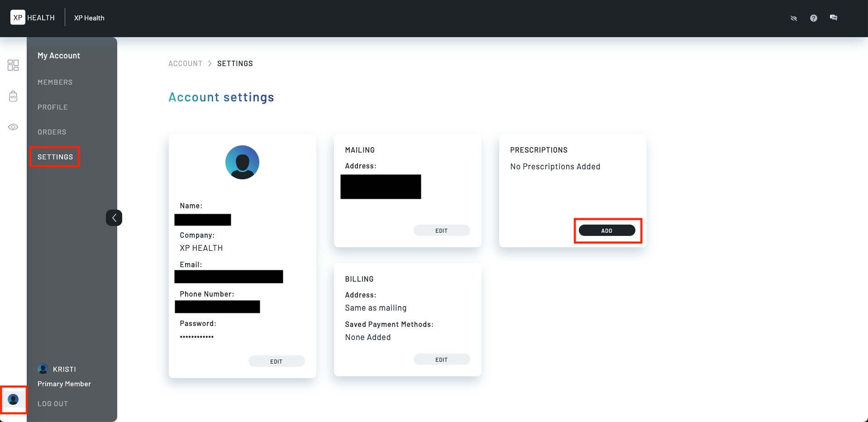
Task: Click the large profile picture avatar
Action: (x=242, y=162)
